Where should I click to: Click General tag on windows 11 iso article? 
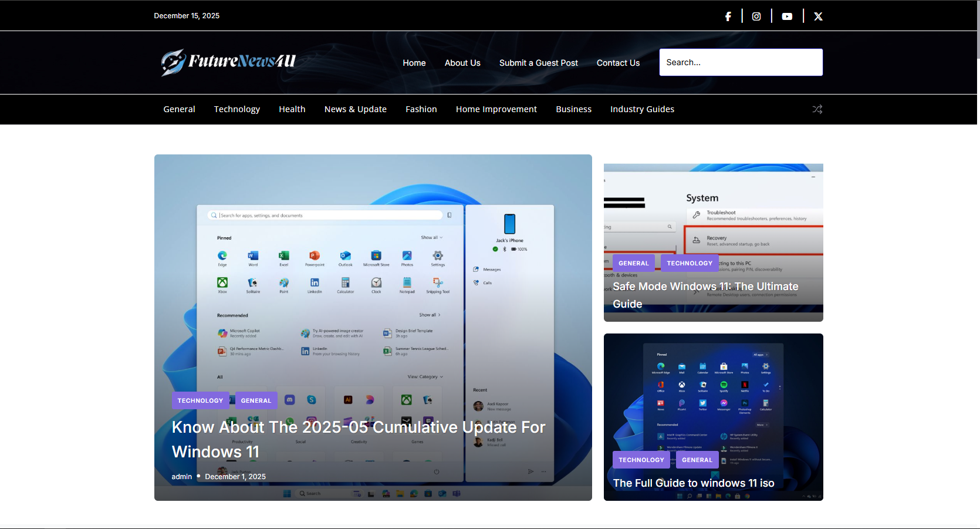[697, 460]
